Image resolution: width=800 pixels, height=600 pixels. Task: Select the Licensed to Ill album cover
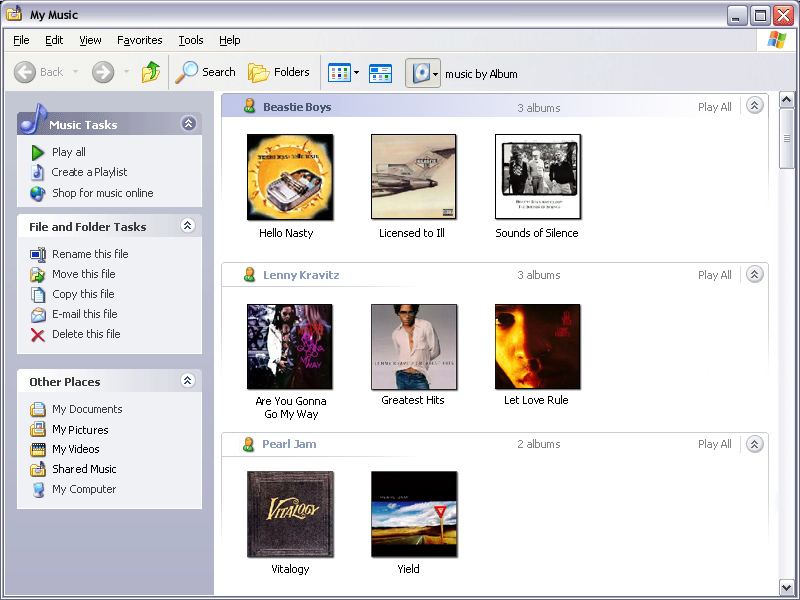(413, 177)
